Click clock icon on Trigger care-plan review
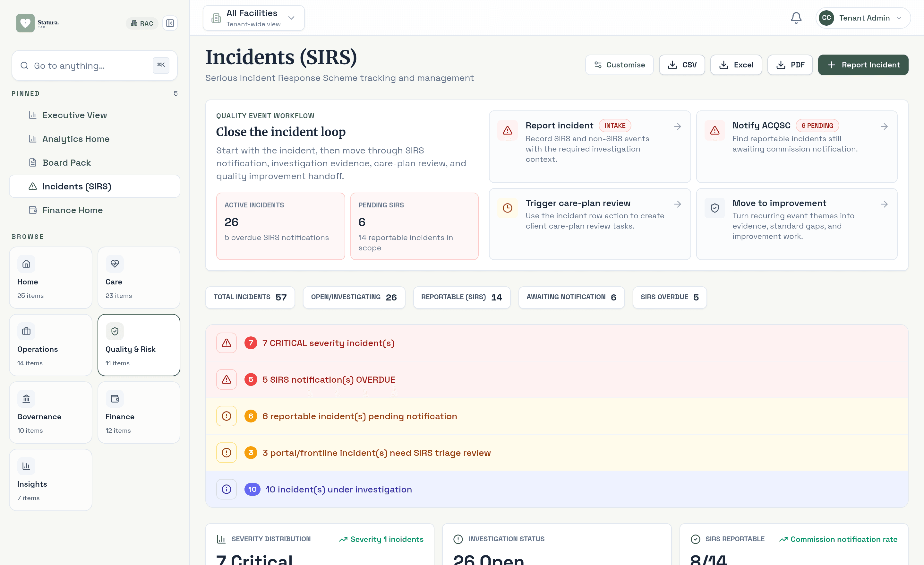This screenshot has height=565, width=924. (x=507, y=208)
